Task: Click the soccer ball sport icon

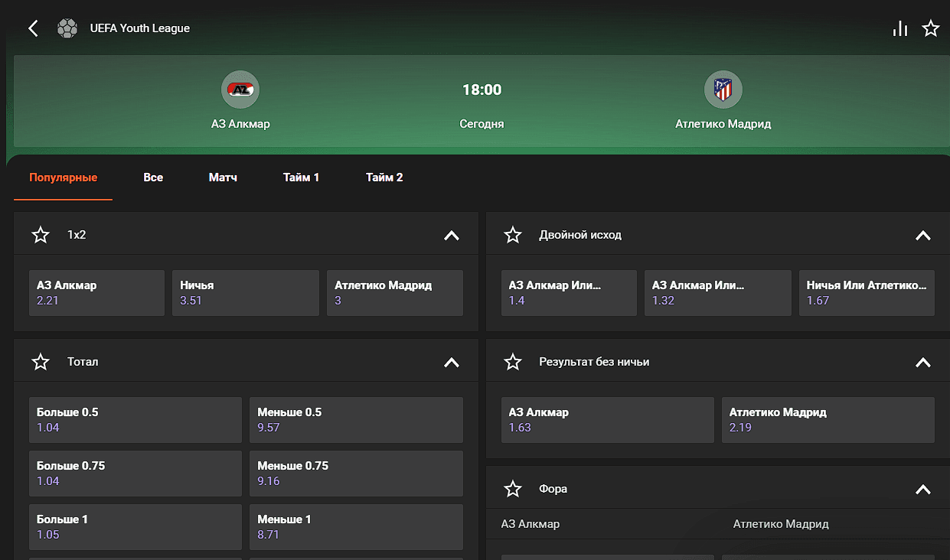Action: 67,29
